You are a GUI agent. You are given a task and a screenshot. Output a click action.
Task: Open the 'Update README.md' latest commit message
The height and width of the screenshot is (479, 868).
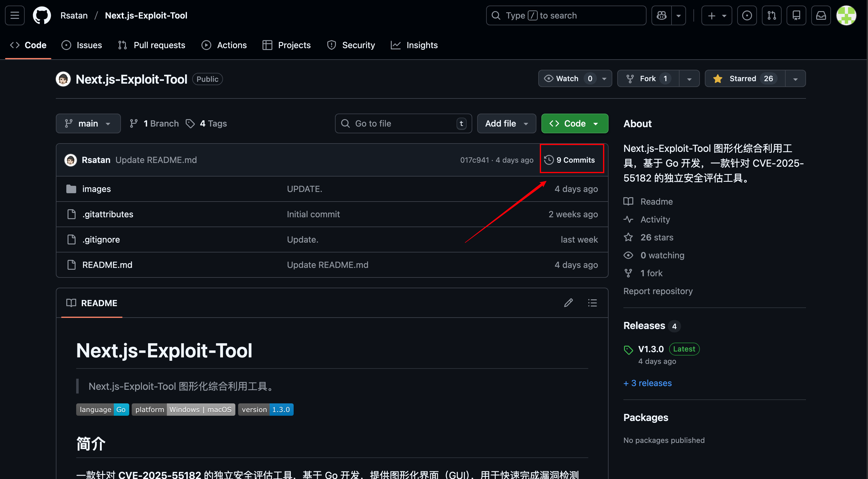point(156,160)
